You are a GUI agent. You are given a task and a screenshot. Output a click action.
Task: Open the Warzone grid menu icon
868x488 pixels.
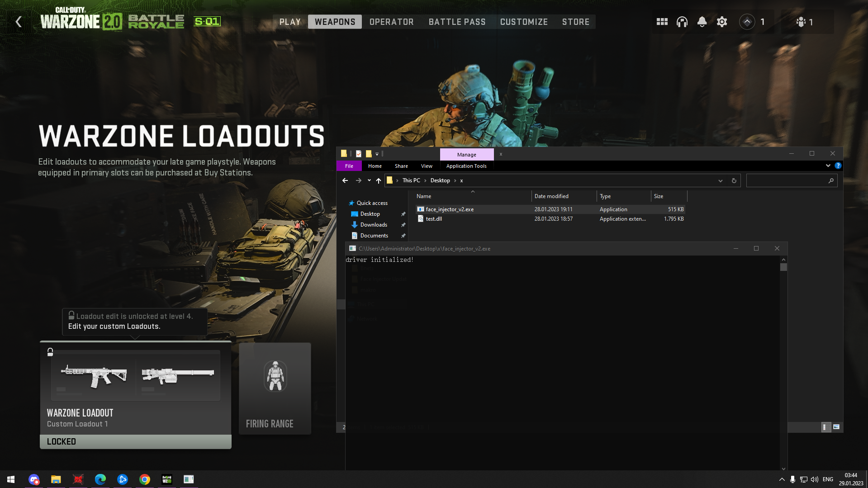662,22
